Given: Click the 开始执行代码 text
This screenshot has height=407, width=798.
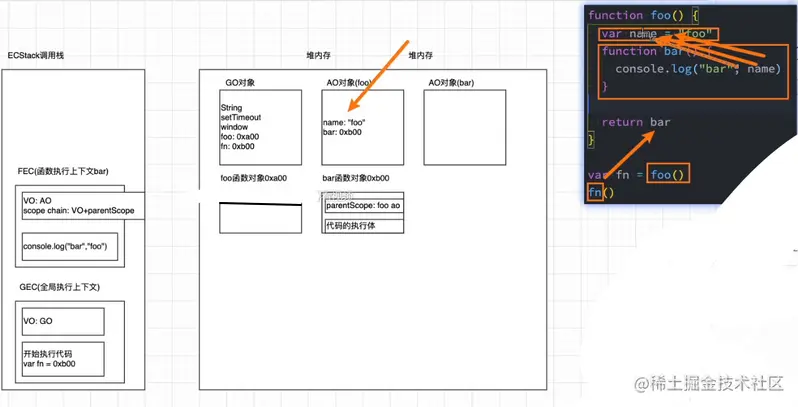Looking at the screenshot, I should 49,354.
